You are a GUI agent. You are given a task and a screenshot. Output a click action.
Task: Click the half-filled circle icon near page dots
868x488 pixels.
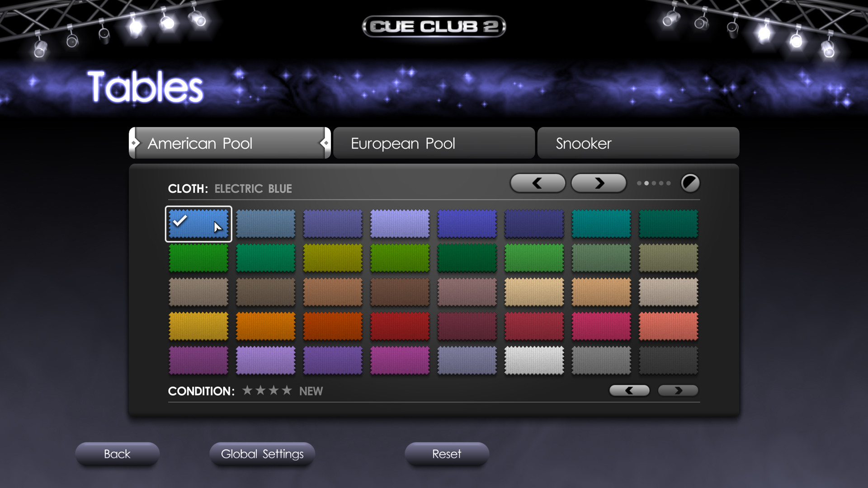click(x=690, y=183)
